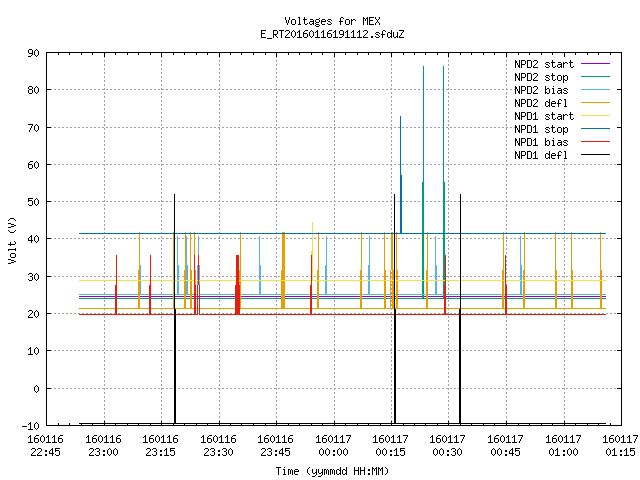Click the y-axis tick label 30
Screen dimensions: 640x480
point(33,277)
